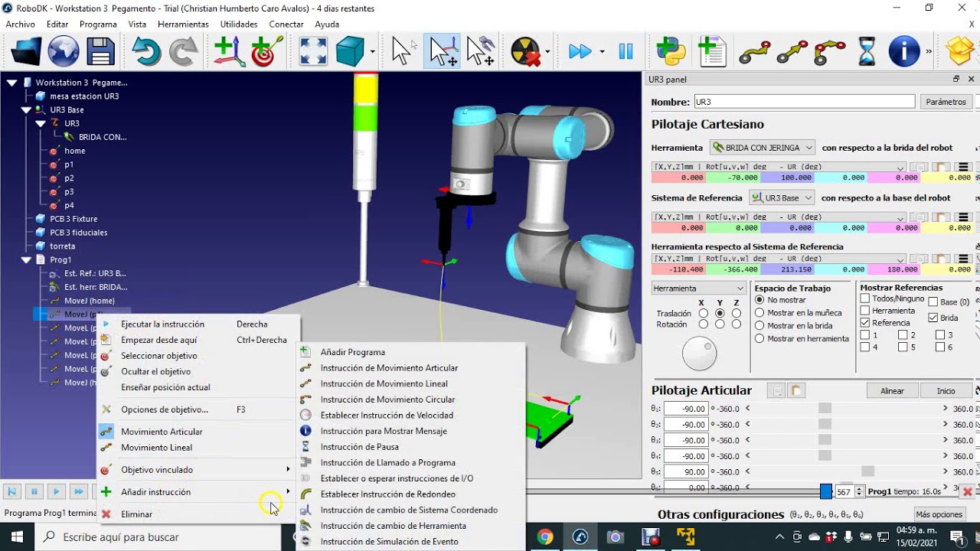This screenshot has height=551, width=980.
Task: Open Chrome from the taskbar
Action: pyautogui.click(x=544, y=536)
